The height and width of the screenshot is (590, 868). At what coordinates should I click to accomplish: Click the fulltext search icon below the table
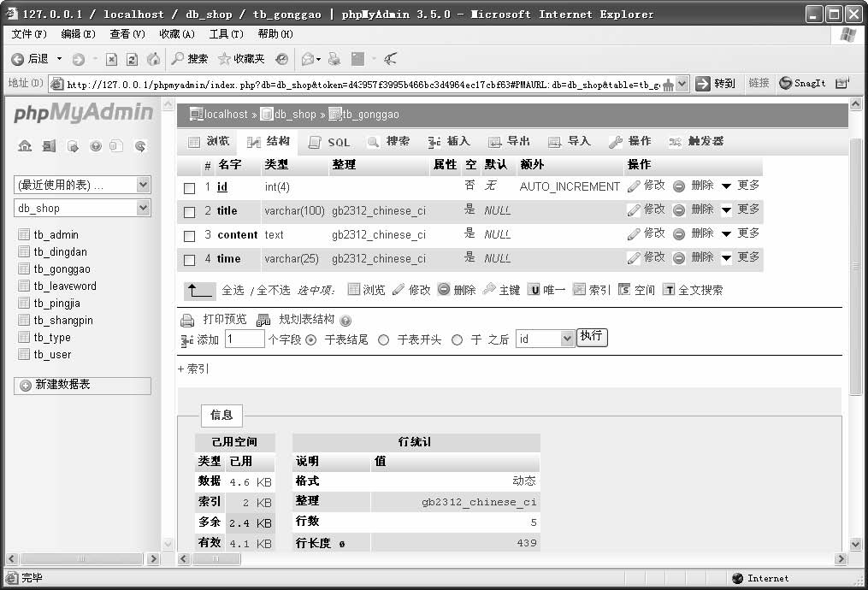point(669,290)
